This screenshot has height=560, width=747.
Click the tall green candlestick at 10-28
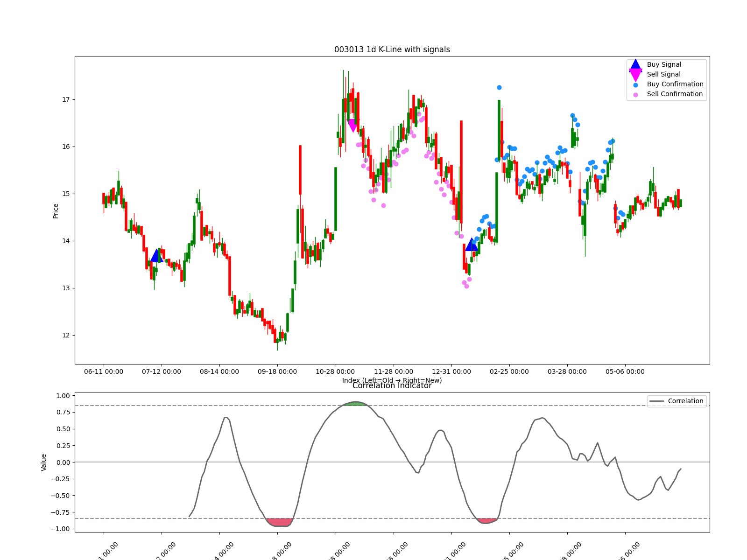pyautogui.click(x=336, y=199)
